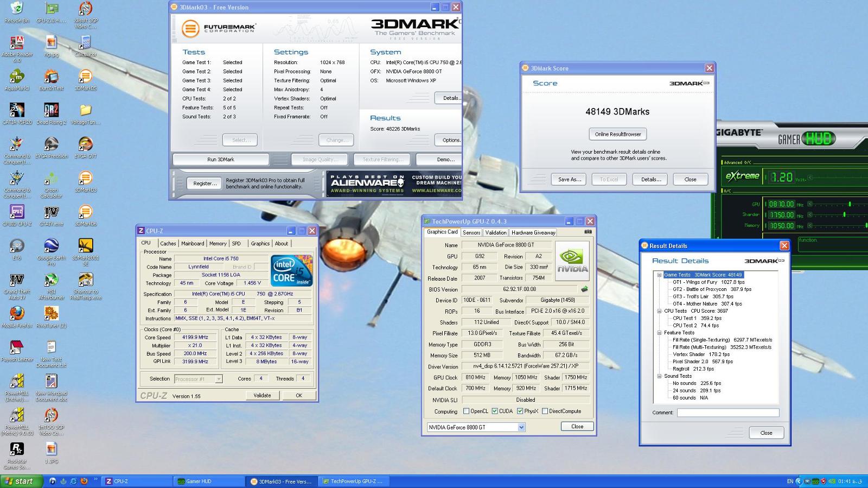Switch to Mainboard tab in CPU-Z

click(193, 244)
